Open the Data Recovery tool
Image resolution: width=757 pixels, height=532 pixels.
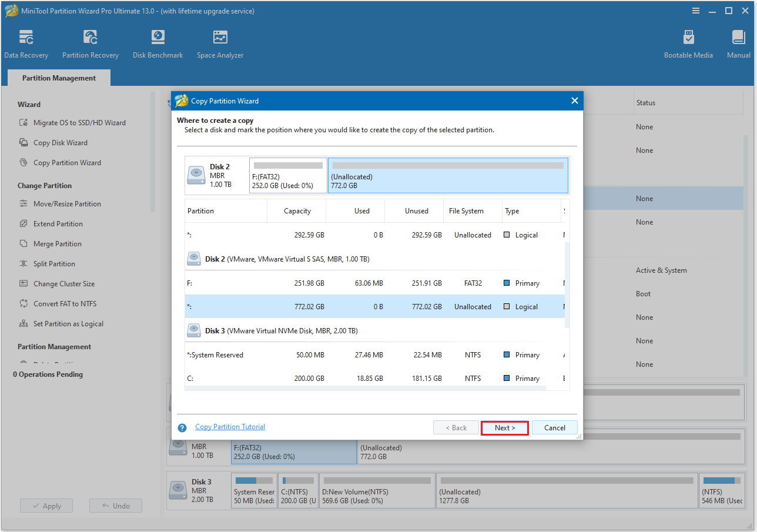(26, 42)
